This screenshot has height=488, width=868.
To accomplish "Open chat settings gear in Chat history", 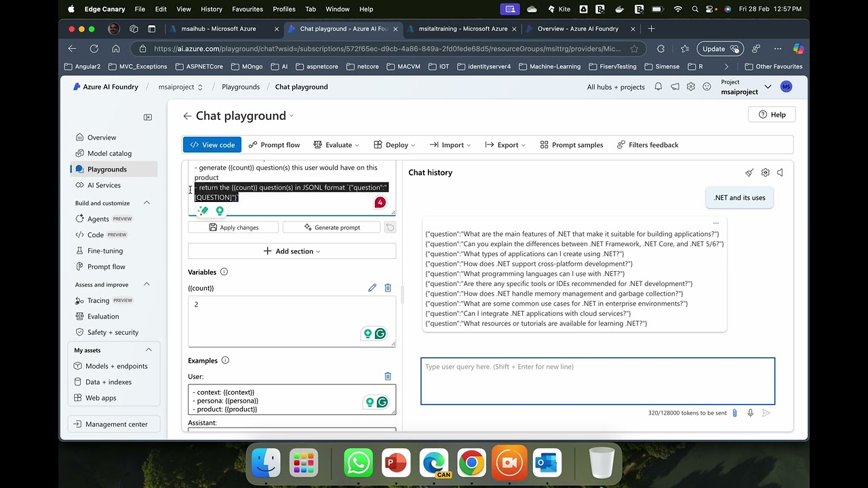I will (x=765, y=173).
